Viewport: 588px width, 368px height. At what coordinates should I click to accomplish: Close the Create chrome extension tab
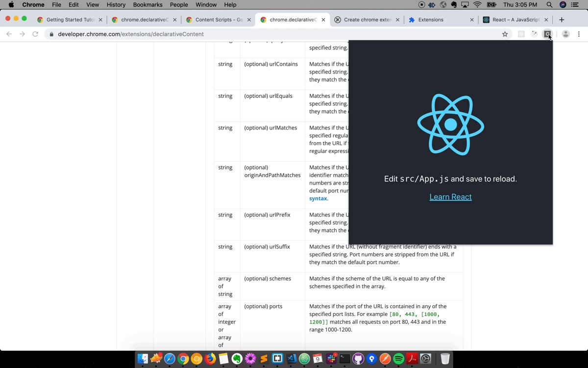(397, 20)
